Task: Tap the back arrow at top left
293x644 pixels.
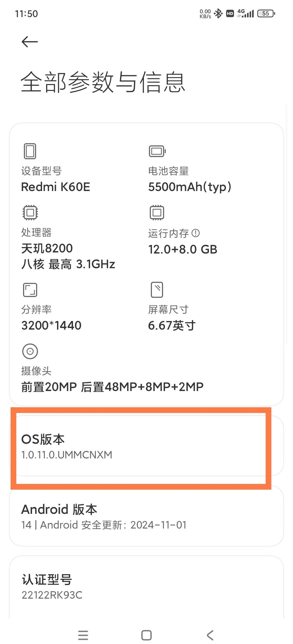Action: [29, 41]
